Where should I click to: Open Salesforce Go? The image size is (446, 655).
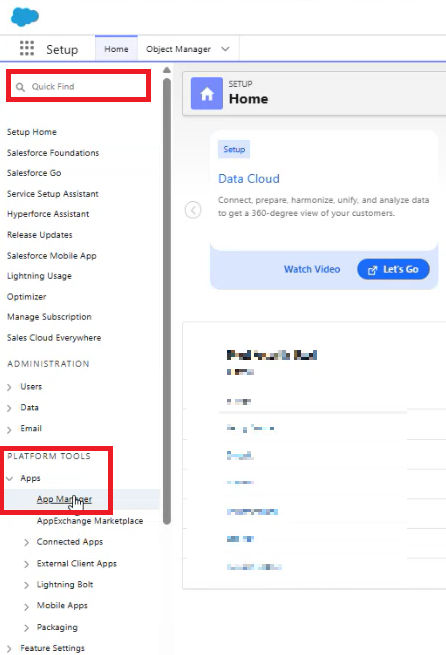34,173
